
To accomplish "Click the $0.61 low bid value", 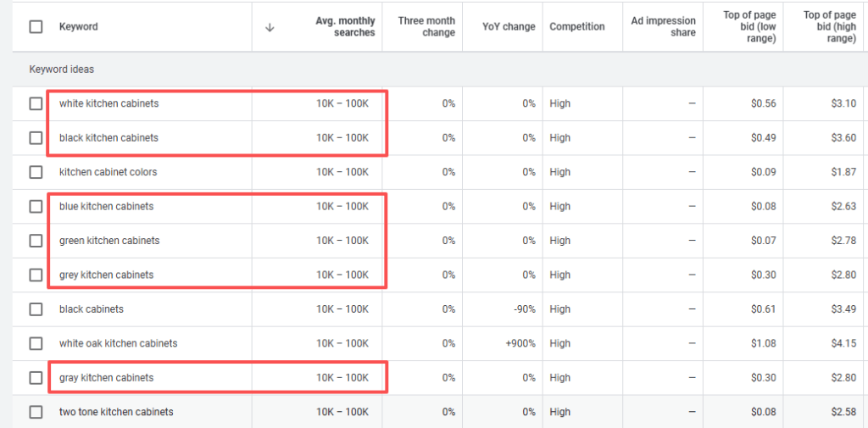I will [x=764, y=309].
